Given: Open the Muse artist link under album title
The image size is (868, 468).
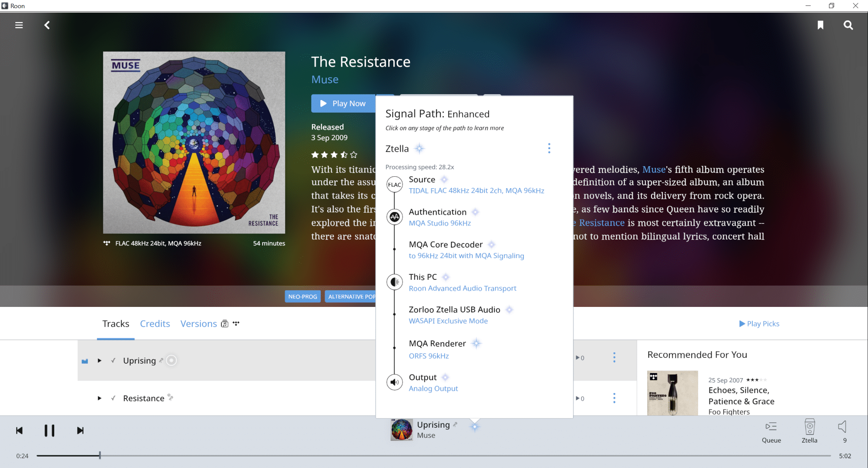Looking at the screenshot, I should click(325, 80).
